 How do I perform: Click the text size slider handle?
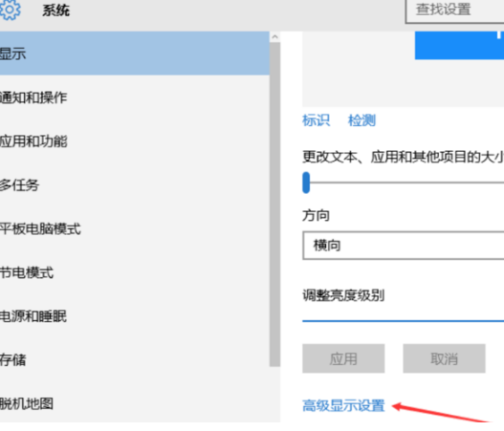pyautogui.click(x=306, y=183)
